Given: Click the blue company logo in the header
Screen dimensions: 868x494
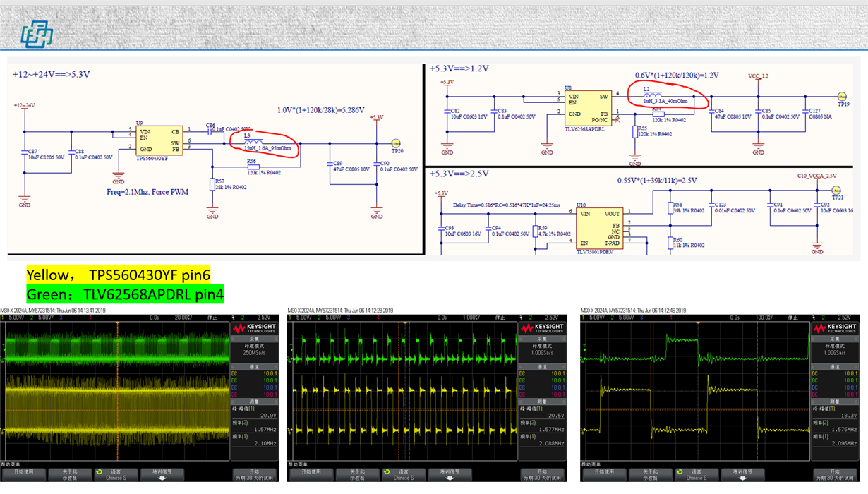Looking at the screenshot, I should [x=36, y=33].
